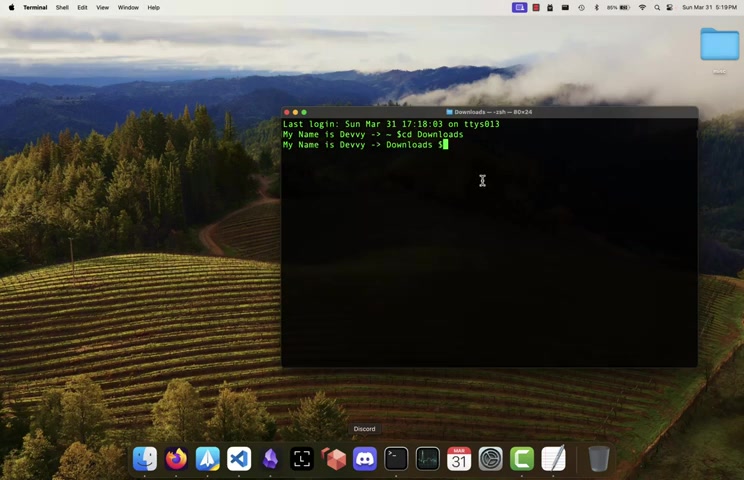The height and width of the screenshot is (480, 744).
Task: Click the 'Last login' line in Terminal
Action: 391,124
